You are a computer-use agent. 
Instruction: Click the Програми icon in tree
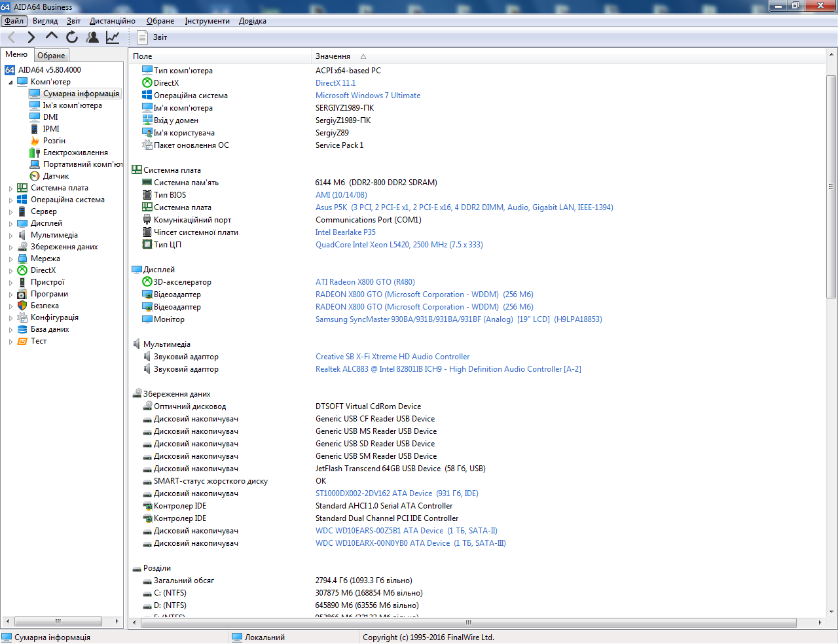coord(22,294)
